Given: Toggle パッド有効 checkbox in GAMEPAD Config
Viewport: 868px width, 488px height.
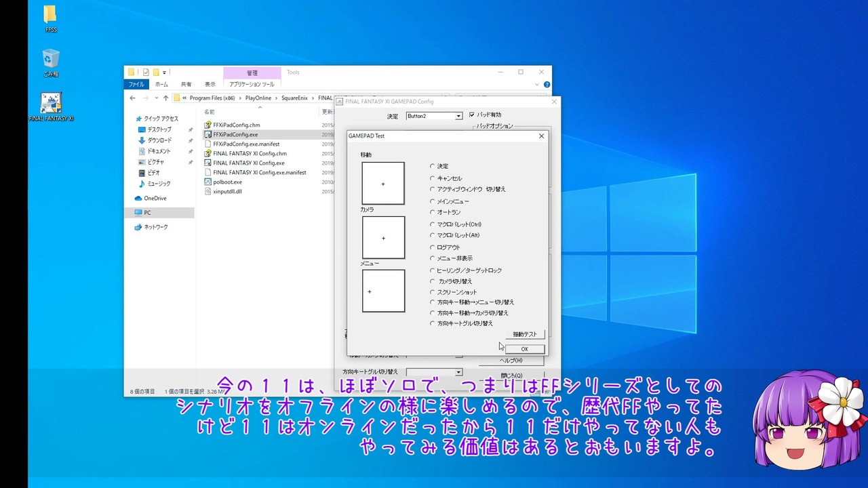Looking at the screenshot, I should (x=472, y=115).
